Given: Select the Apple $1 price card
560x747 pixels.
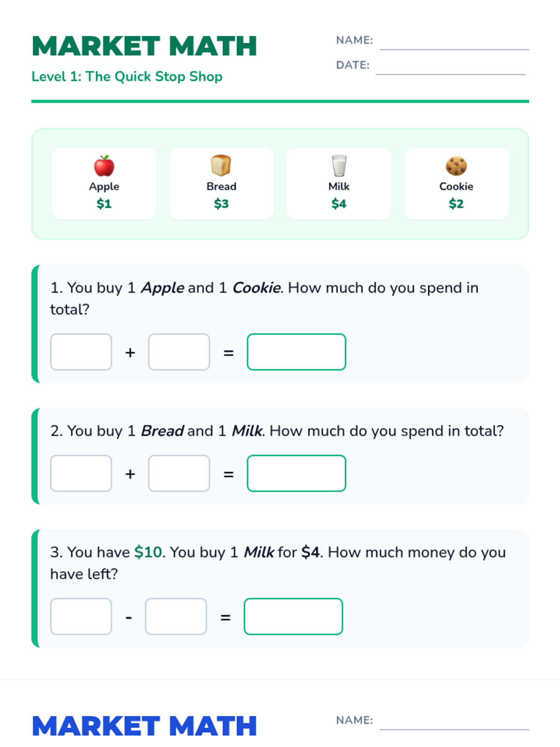Looking at the screenshot, I should point(104,184).
